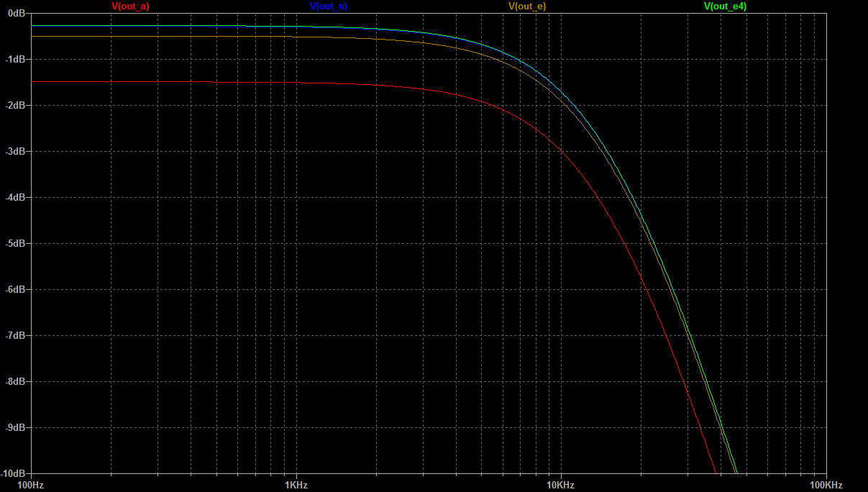This screenshot has width=868, height=492.
Task: Select the 100KHz frequency axis label
Action: tap(826, 486)
